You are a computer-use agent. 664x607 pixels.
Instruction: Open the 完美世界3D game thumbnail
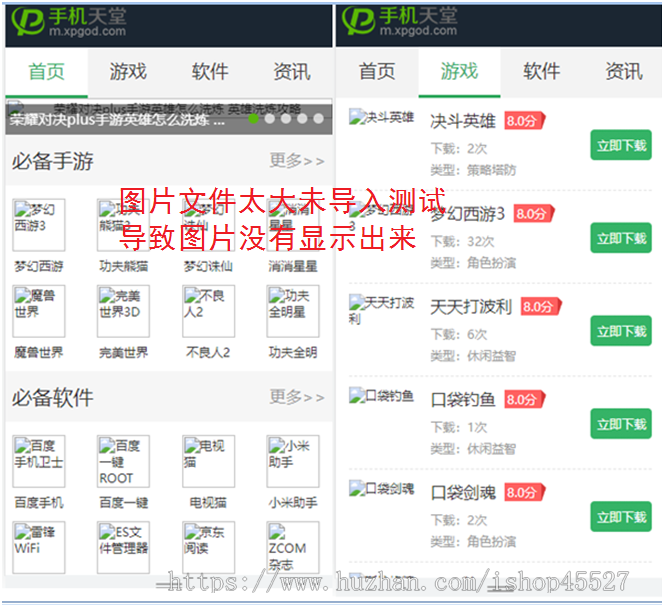(123, 311)
